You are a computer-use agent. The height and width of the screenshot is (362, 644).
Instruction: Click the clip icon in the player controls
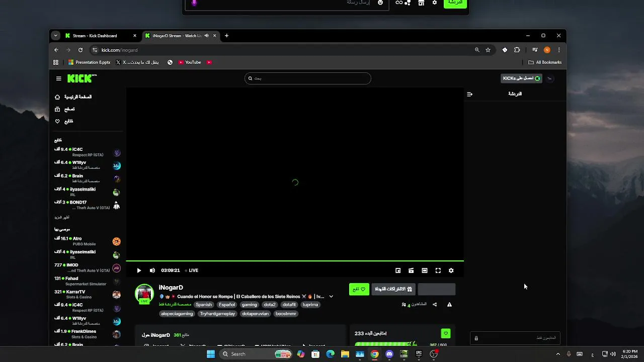(411, 270)
